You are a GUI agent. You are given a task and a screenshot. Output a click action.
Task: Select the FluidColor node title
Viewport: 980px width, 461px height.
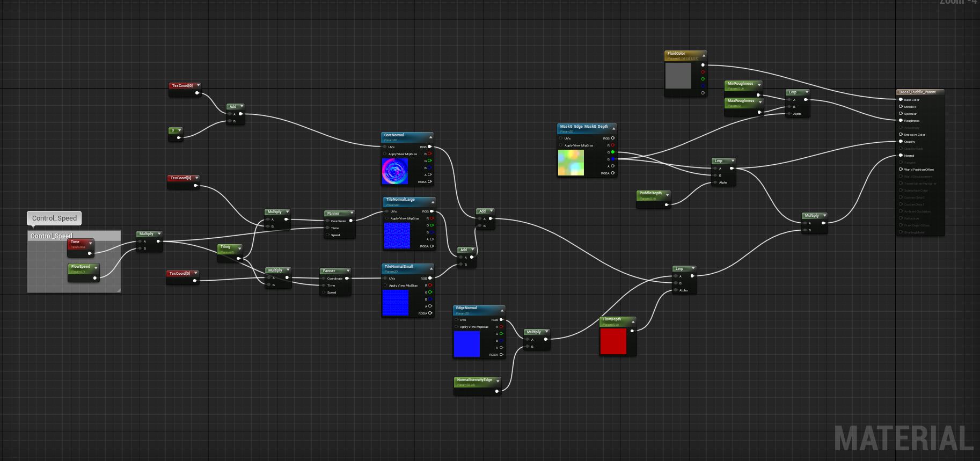(x=676, y=54)
